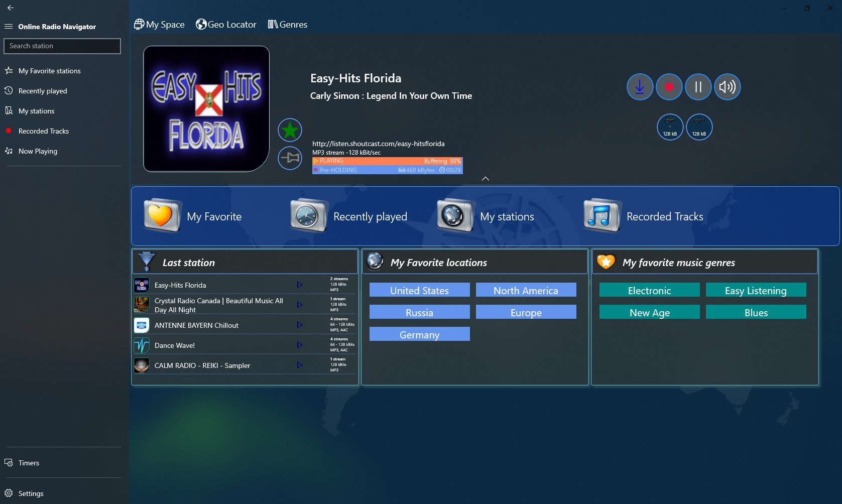Viewport: 842px width, 504px height.
Task: Open the volume speaker control
Action: (727, 87)
